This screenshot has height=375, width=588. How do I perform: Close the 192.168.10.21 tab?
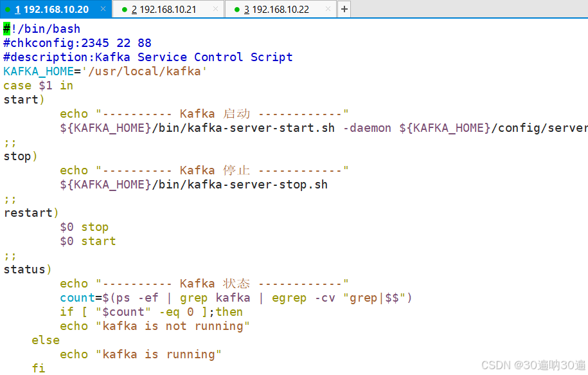(216, 8)
